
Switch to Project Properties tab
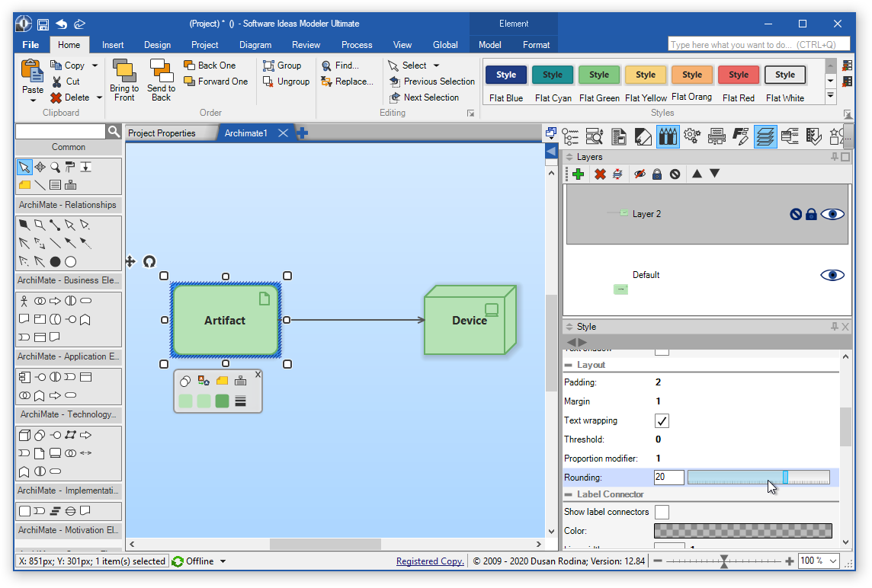(162, 133)
